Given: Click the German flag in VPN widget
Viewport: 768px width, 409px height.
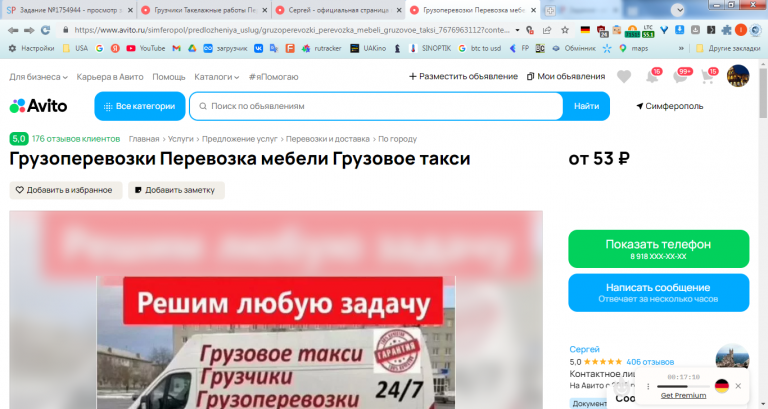Looking at the screenshot, I should (721, 386).
